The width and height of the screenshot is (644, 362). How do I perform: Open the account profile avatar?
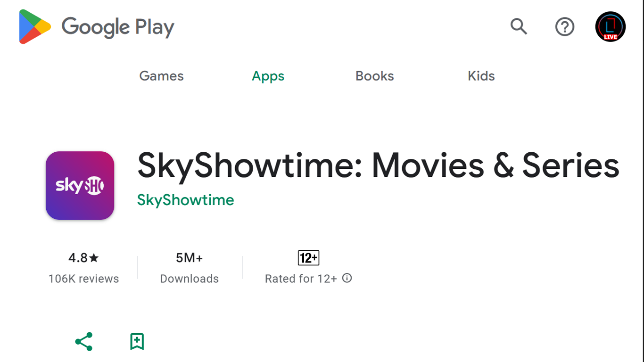[x=610, y=27]
